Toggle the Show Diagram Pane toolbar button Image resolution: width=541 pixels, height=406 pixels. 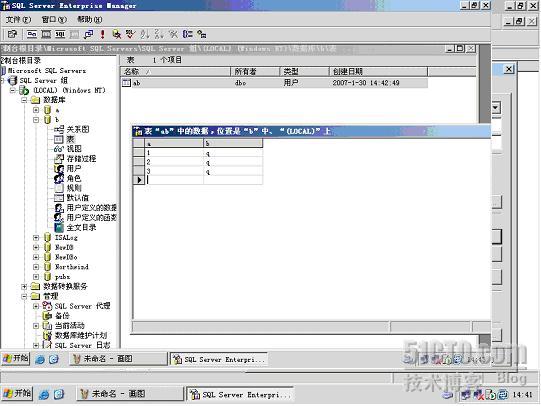[32, 34]
